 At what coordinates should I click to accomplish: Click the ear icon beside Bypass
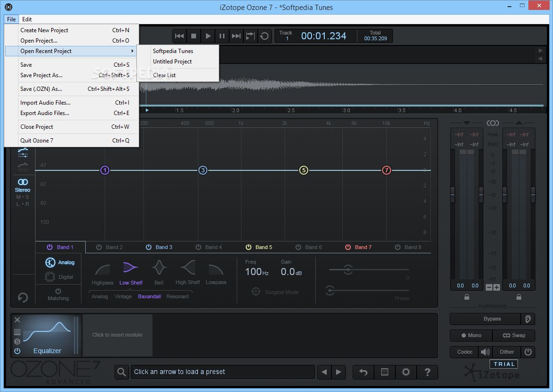pyautogui.click(x=528, y=319)
